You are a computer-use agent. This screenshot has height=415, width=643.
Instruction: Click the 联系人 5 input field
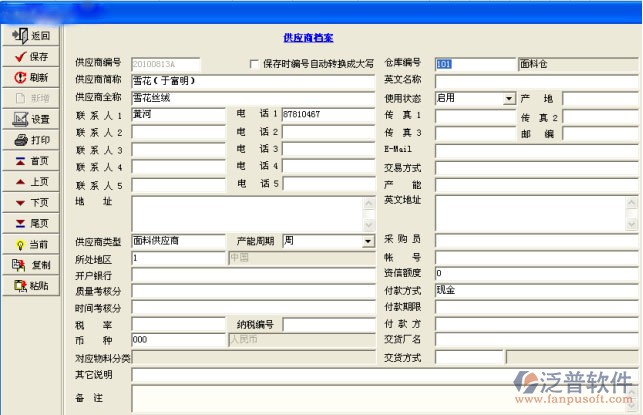(178, 184)
